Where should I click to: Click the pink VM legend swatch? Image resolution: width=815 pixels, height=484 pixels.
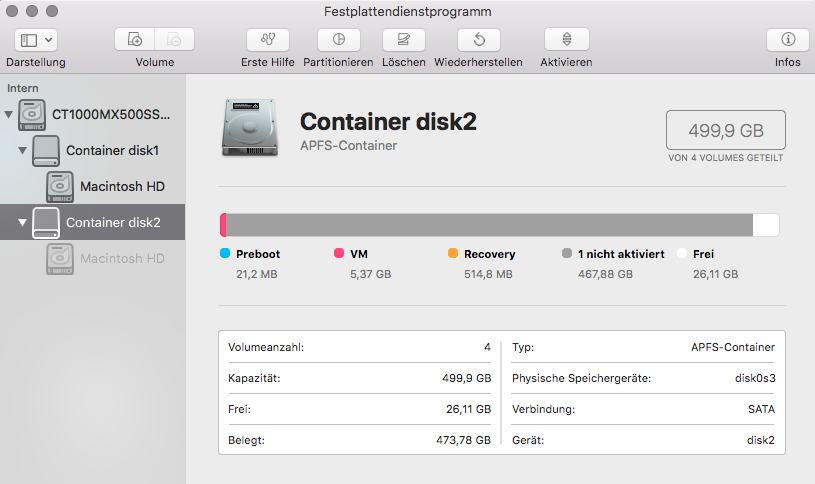click(x=339, y=254)
